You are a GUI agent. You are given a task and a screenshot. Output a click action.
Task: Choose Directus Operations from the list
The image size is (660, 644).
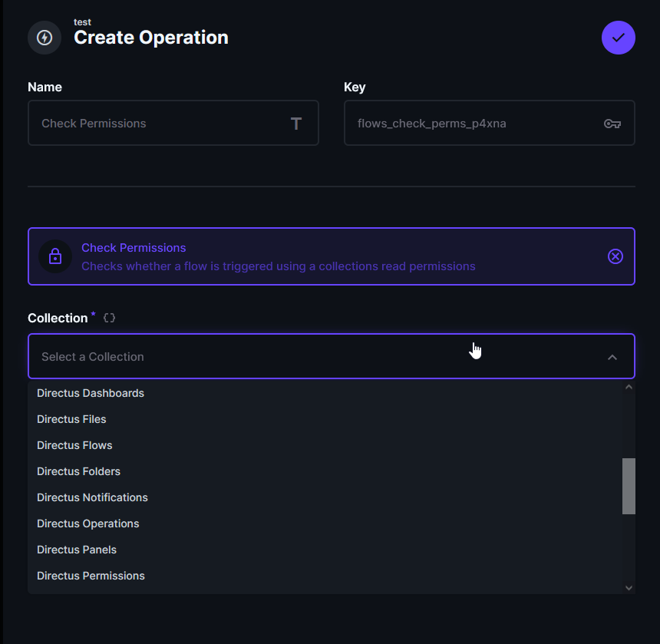click(325, 523)
